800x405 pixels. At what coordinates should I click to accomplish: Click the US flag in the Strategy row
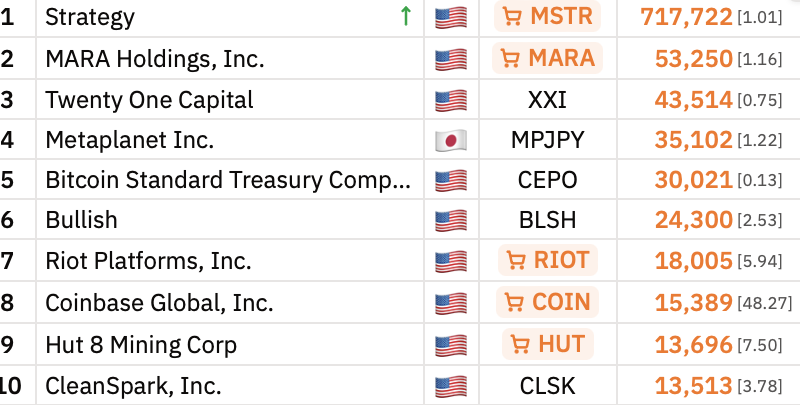pyautogui.click(x=451, y=18)
